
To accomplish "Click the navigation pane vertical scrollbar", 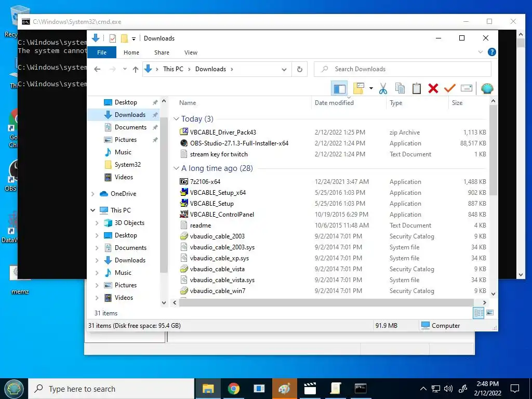I will [x=164, y=195].
